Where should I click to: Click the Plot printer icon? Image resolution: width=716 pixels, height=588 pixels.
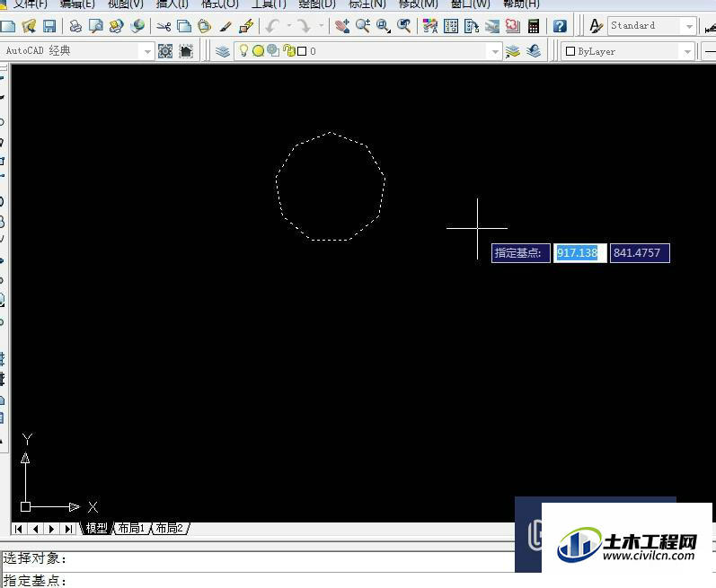(x=75, y=25)
